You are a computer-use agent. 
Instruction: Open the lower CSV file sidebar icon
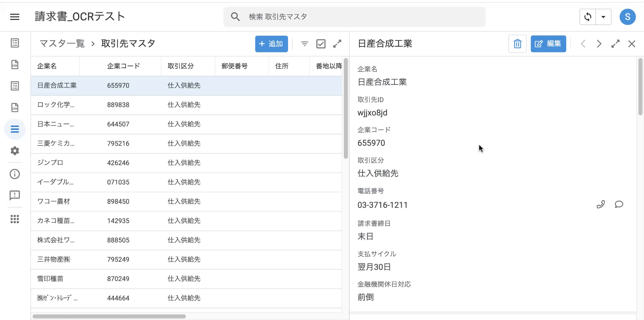point(15,108)
